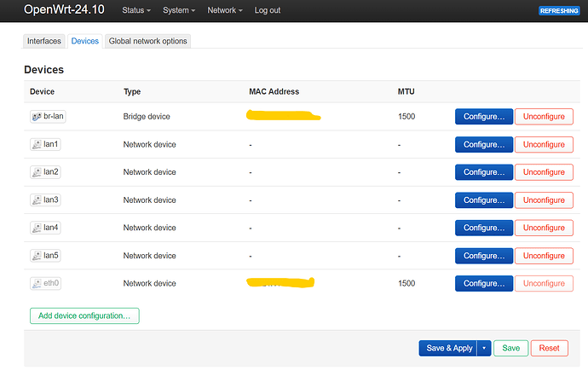Click the br-lan bridge device icon
This screenshot has width=588, height=376.
tap(37, 117)
